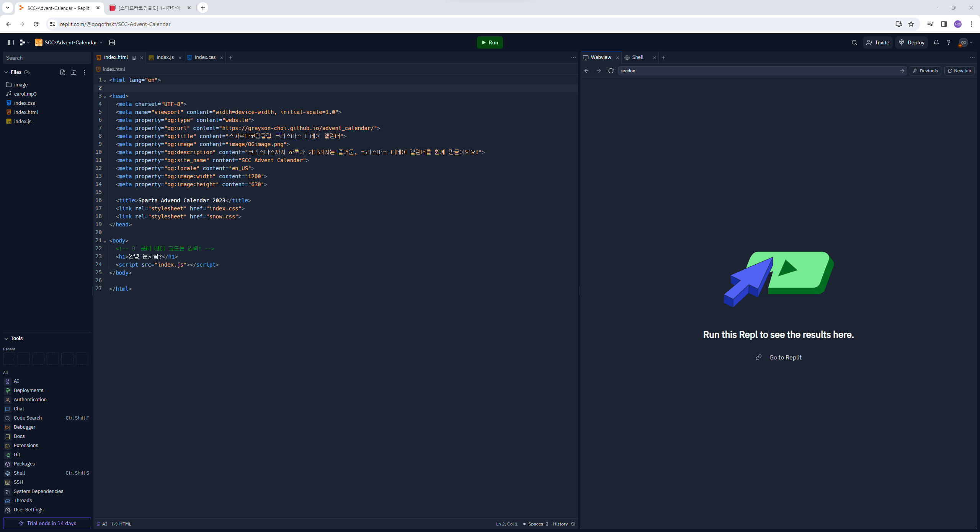Close the index.css editor tab
The height and width of the screenshot is (532, 980).
(222, 58)
